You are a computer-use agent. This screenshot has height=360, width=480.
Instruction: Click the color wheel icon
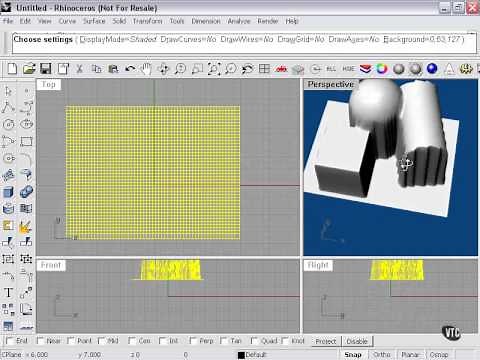pyautogui.click(x=382, y=69)
